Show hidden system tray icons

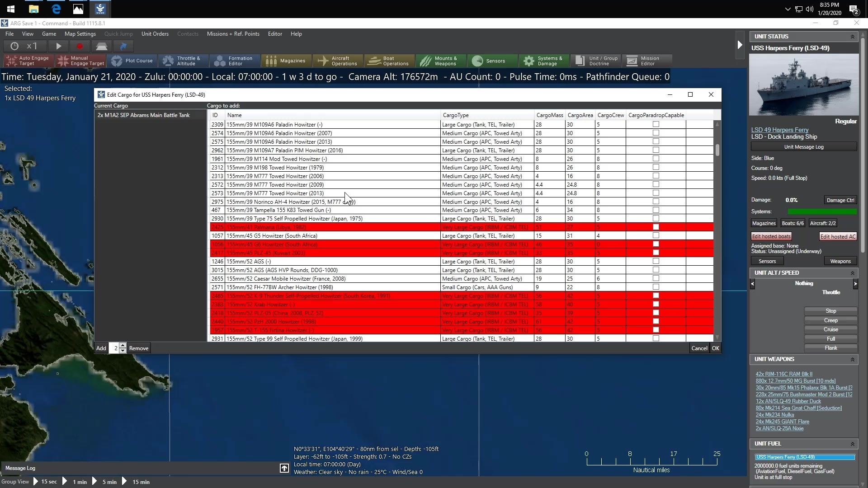tap(788, 9)
